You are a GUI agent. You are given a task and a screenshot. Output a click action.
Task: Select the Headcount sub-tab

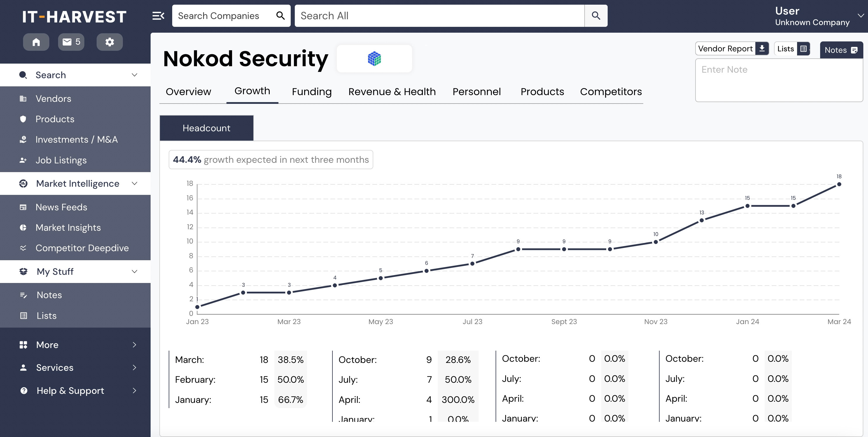[x=207, y=128]
